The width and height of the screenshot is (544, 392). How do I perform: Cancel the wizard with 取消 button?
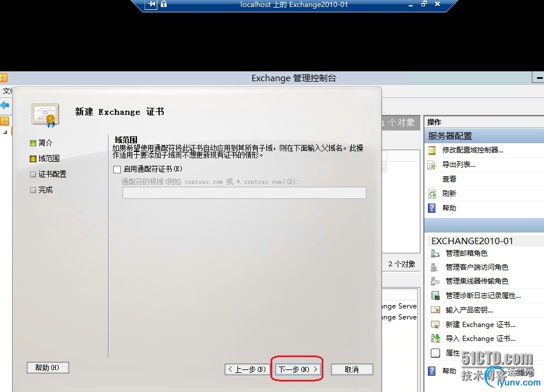coord(352,369)
